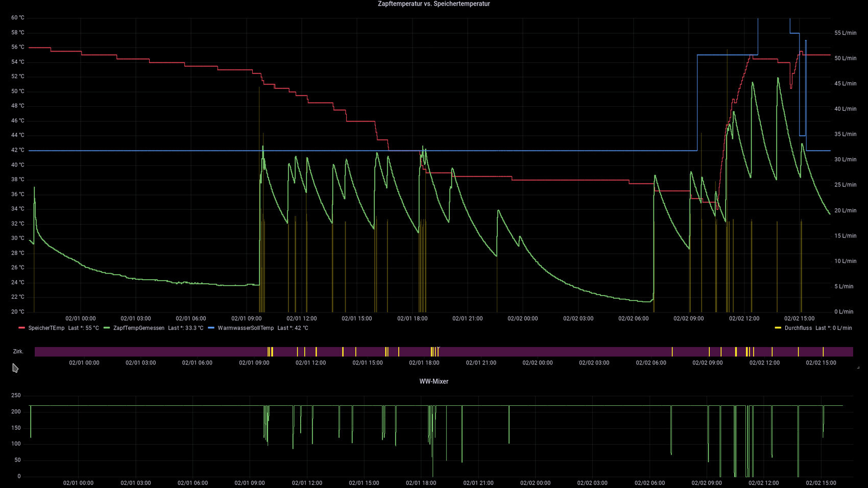Viewport: 868px width, 488px height.
Task: Click the 60 °C left axis label
Action: (x=18, y=18)
